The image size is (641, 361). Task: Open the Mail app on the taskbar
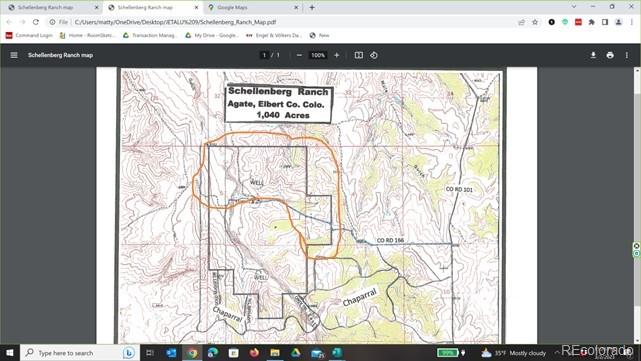(317, 353)
